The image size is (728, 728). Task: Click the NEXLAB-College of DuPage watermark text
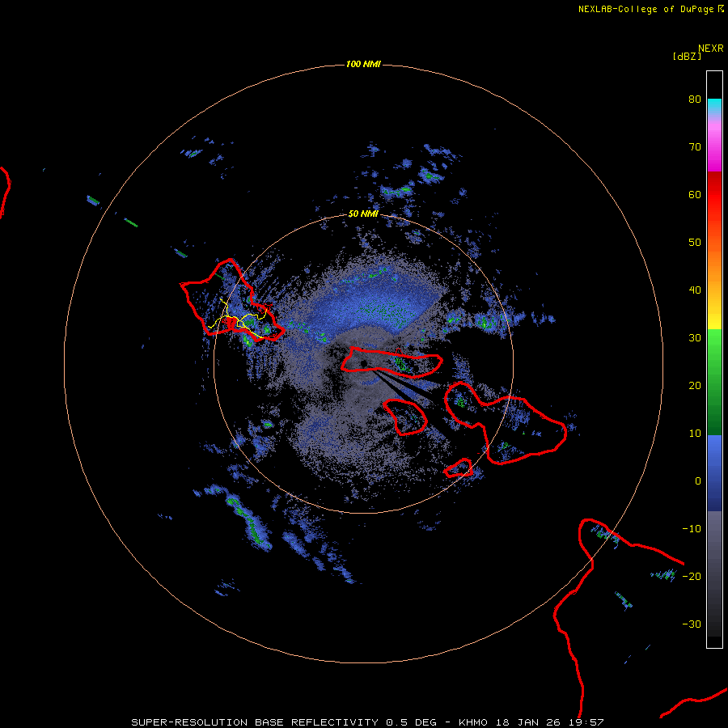[645, 9]
